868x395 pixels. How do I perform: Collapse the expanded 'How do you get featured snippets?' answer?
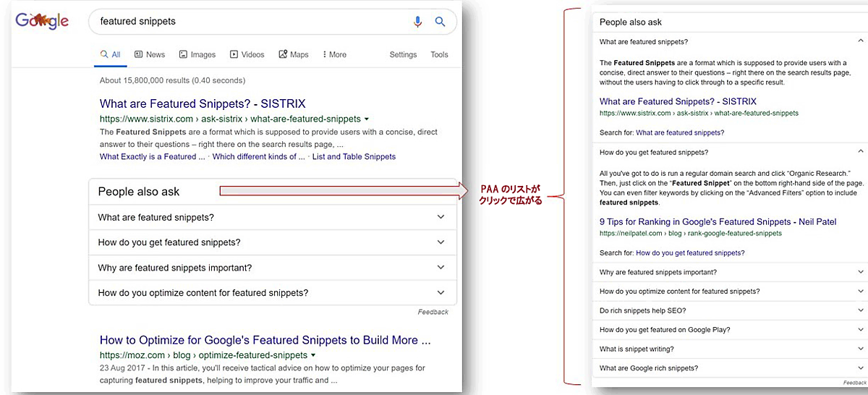point(860,152)
